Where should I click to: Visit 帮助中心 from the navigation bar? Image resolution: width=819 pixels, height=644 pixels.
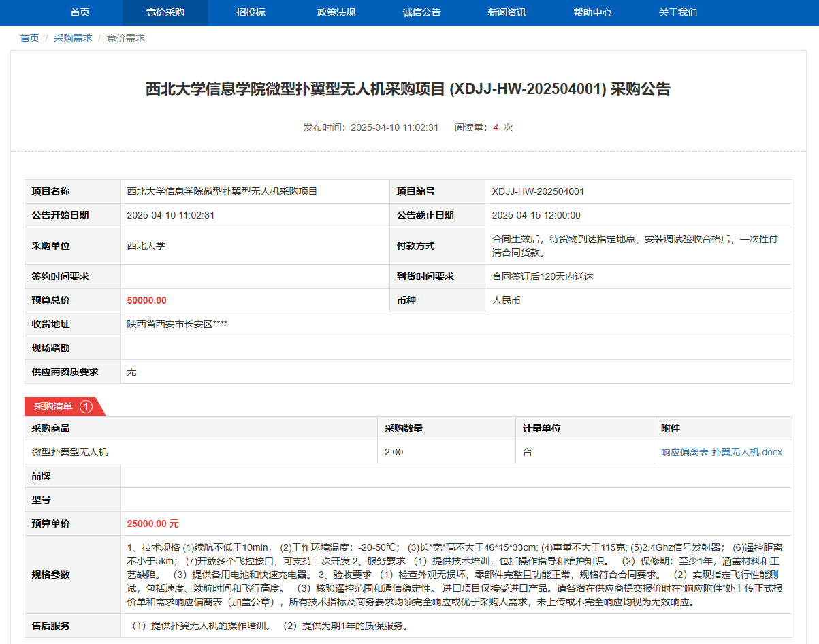(x=592, y=12)
